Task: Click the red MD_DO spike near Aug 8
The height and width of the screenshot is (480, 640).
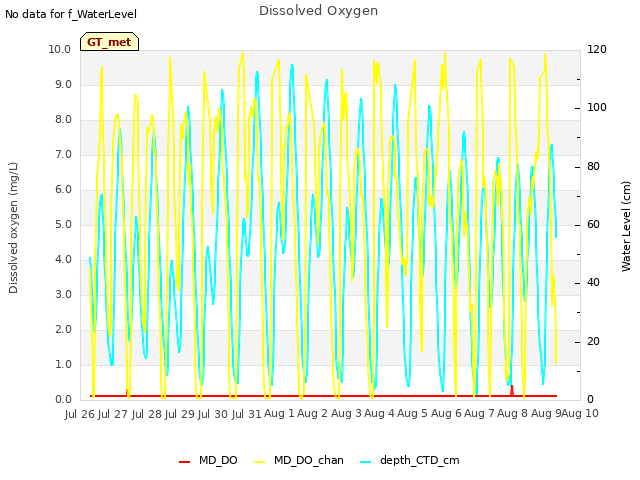Action: tap(512, 390)
